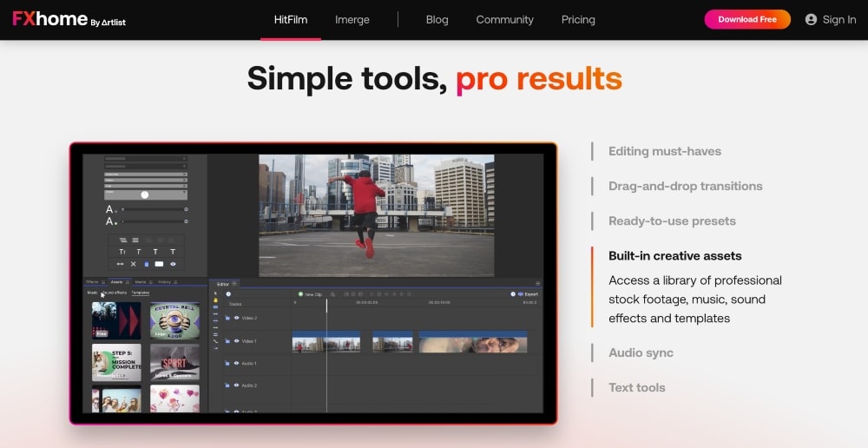Select the Sound effects assets sub-tab
868x448 pixels.
[115, 293]
